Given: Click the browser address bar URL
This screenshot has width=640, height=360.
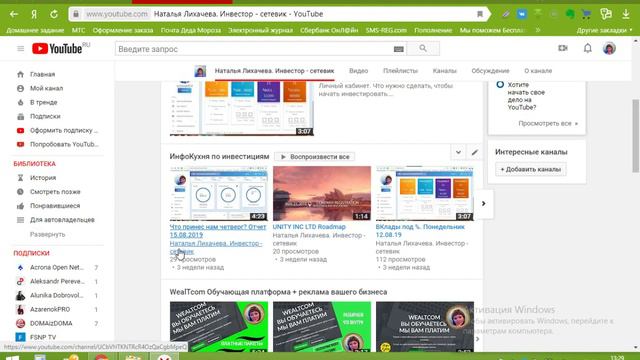Looking at the screenshot, I should [117, 14].
